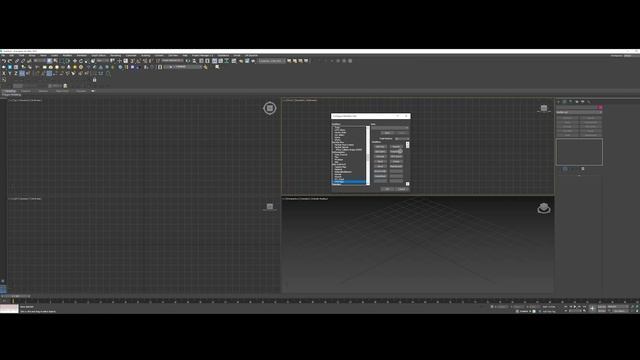Switch to the Selection ribbon tab
Screen dimensions: 640x360
tap(43, 91)
